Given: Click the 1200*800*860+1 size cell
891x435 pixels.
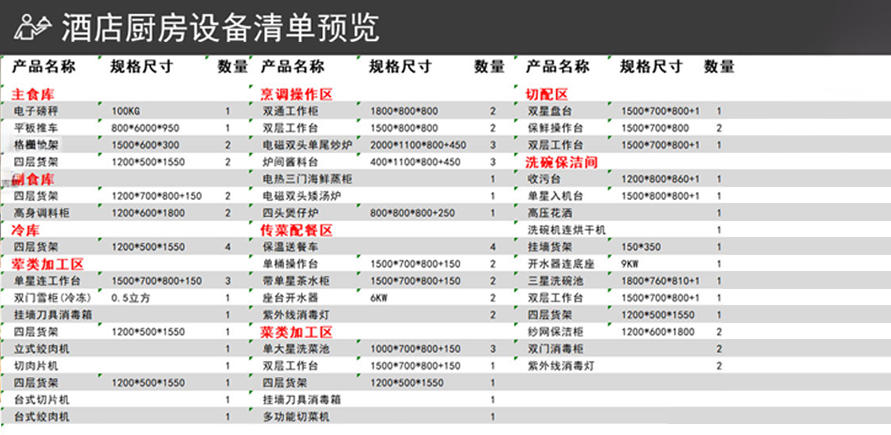Looking at the screenshot, I should [x=661, y=179].
